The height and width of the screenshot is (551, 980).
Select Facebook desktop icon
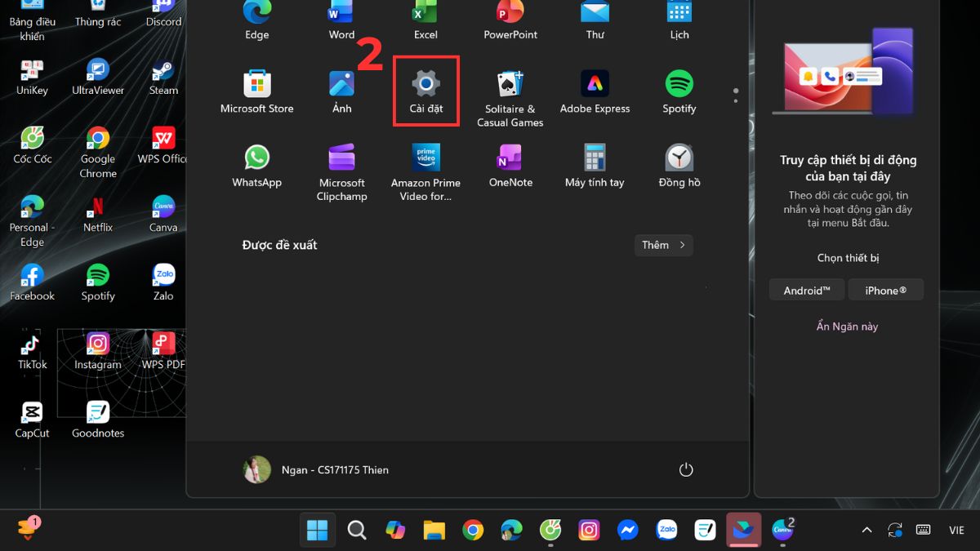32,282
